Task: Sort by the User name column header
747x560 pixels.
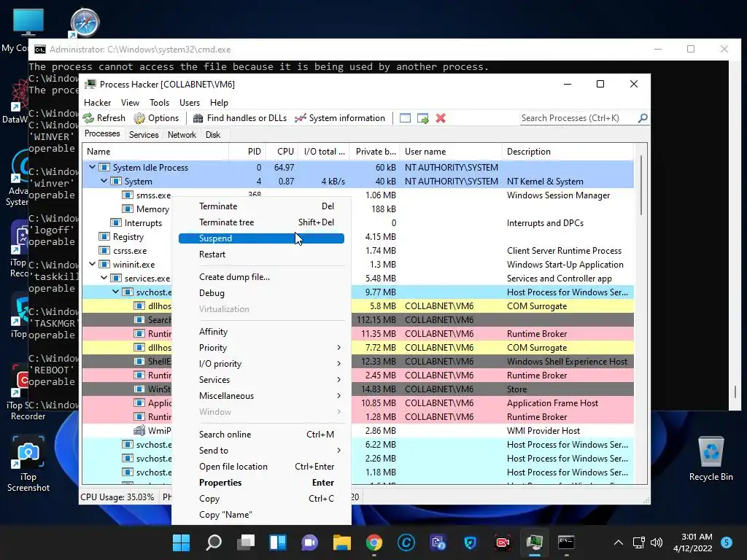Action: 451,152
